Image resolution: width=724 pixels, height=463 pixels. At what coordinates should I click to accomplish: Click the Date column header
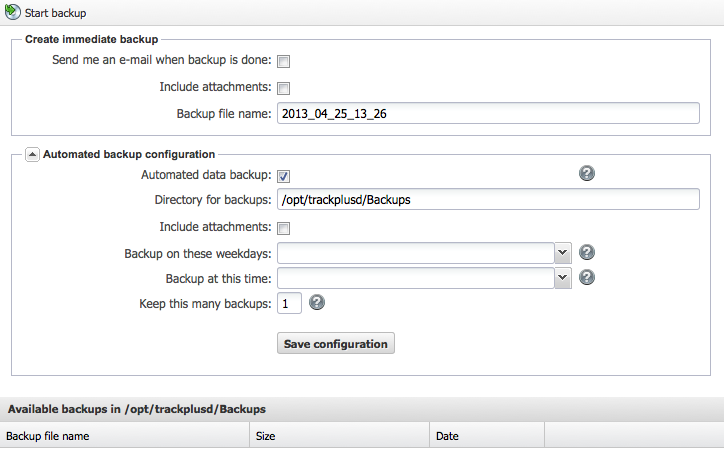coord(448,436)
